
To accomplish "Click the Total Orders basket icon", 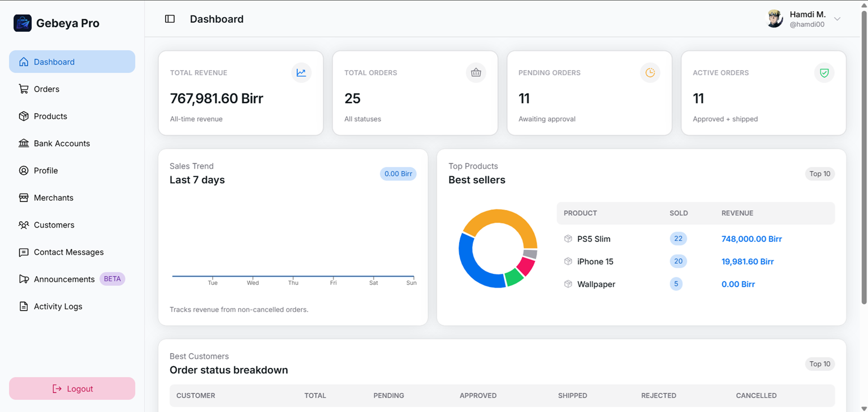I will [x=476, y=72].
